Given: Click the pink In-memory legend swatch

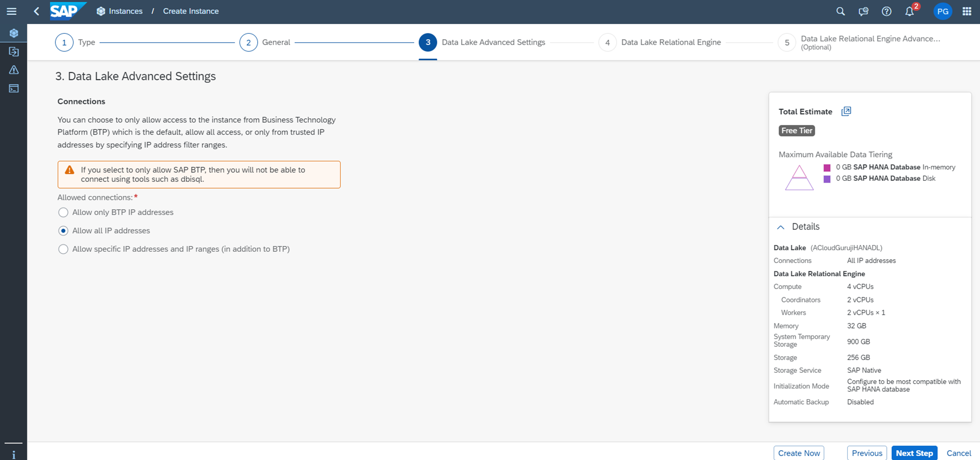Looking at the screenshot, I should (x=827, y=168).
